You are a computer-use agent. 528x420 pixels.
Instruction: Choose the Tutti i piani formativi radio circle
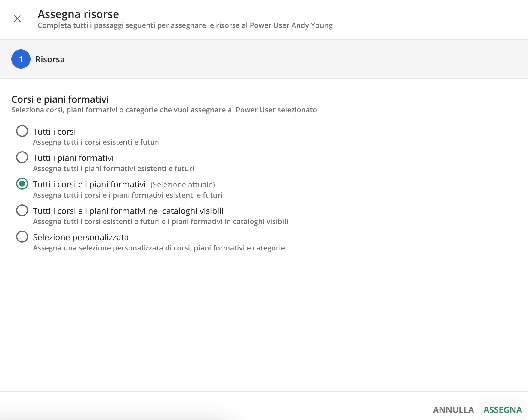pyautogui.click(x=22, y=157)
